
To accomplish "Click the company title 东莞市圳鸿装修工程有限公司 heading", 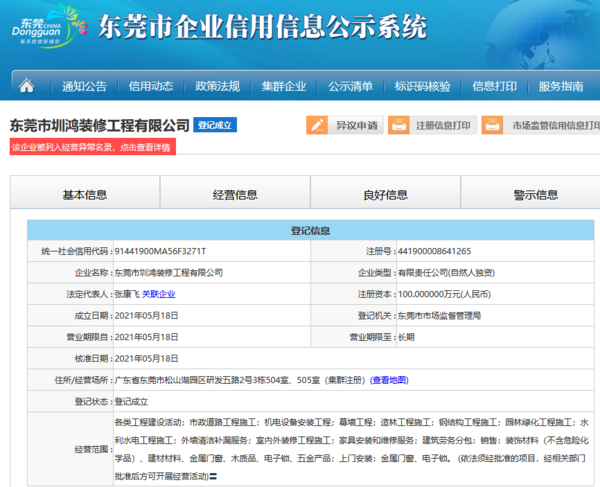I will [x=99, y=125].
